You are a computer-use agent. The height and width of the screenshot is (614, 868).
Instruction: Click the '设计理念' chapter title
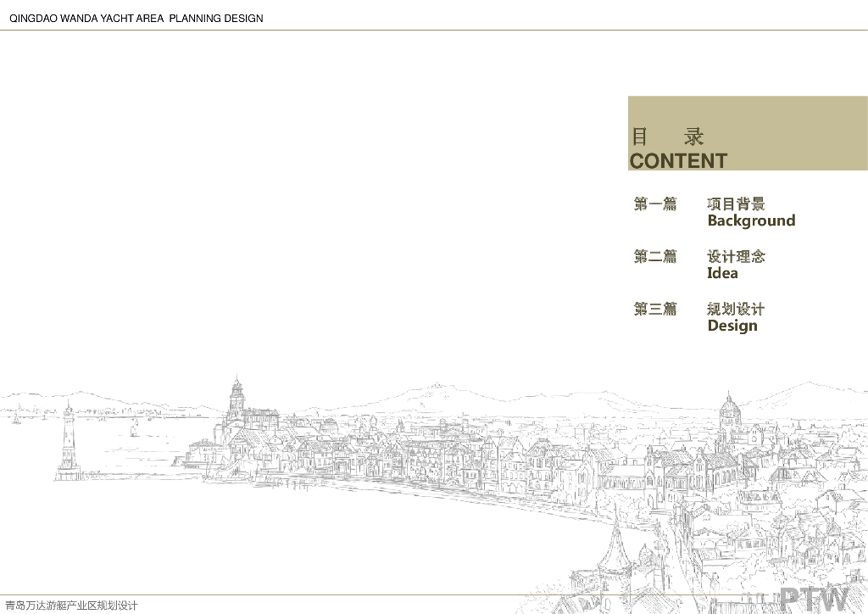[736, 256]
